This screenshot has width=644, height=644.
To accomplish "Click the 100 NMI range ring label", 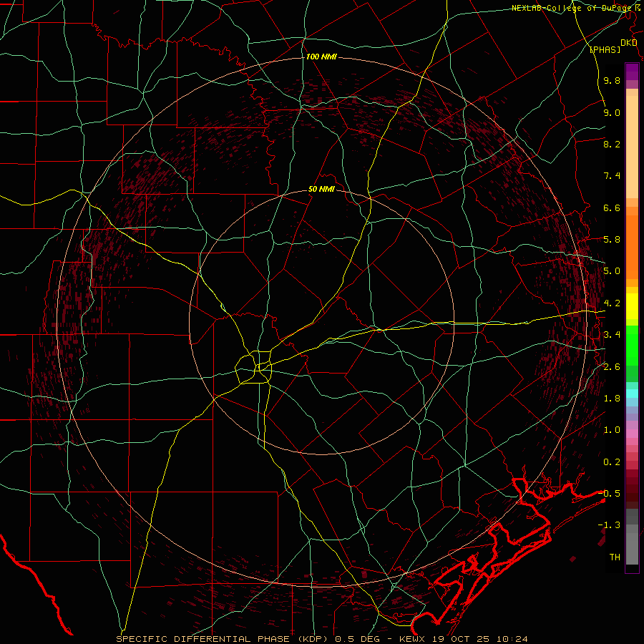I will pyautogui.click(x=321, y=57).
